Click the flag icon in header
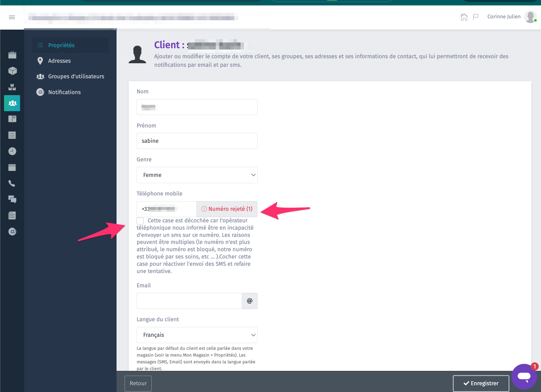The height and width of the screenshot is (392, 541). 476,17
